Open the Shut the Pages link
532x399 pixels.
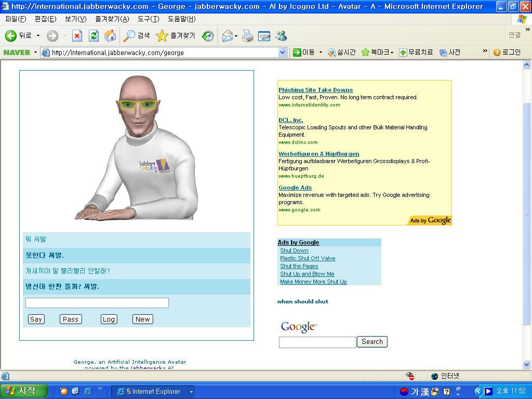[299, 267]
